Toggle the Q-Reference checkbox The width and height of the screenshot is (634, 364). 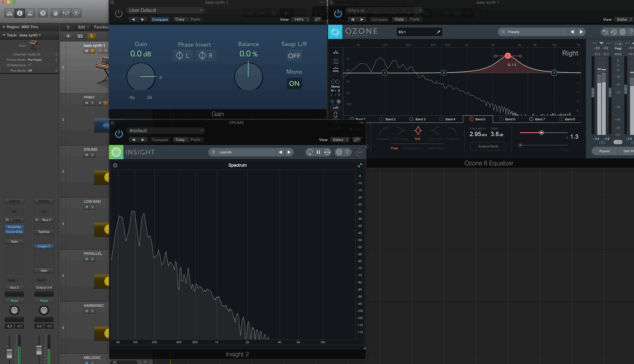point(30,65)
